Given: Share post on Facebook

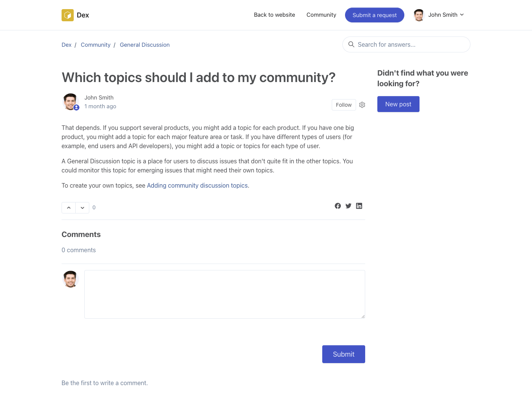Looking at the screenshot, I should (338, 206).
